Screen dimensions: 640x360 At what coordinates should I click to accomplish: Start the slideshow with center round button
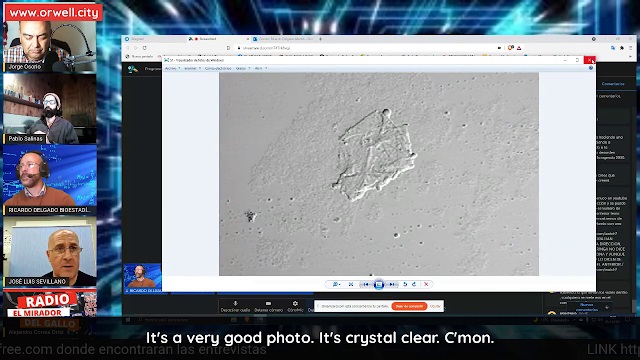tap(379, 284)
